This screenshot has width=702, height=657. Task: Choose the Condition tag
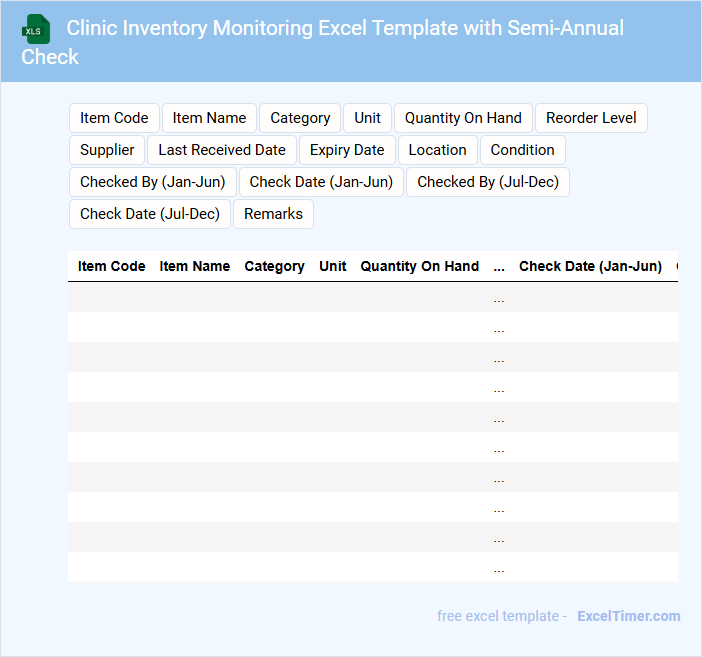[522, 150]
